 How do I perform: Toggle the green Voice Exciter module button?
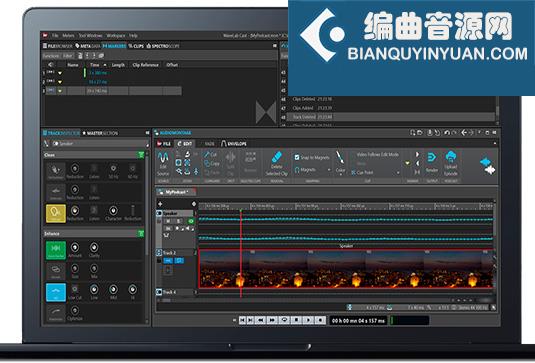56,250
